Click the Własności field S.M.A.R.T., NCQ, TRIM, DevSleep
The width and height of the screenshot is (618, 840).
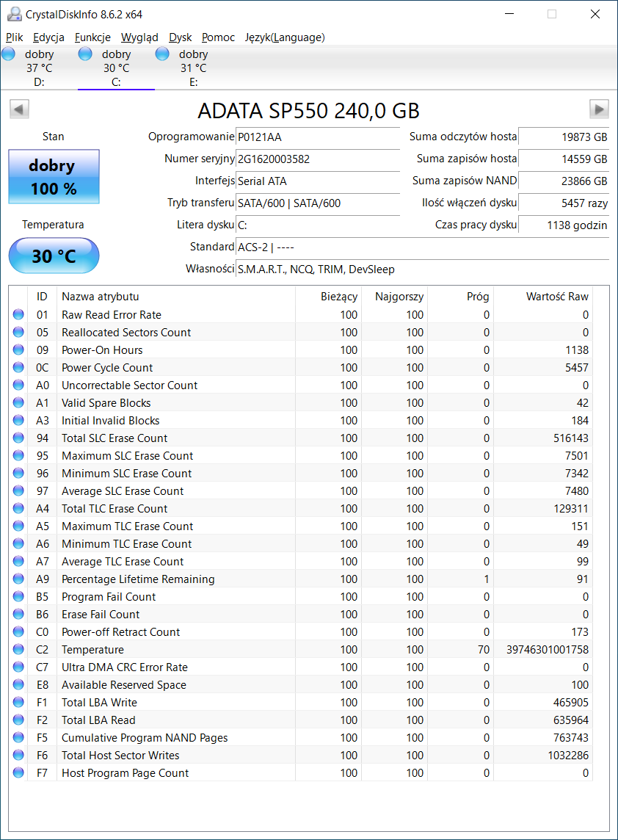point(423,269)
